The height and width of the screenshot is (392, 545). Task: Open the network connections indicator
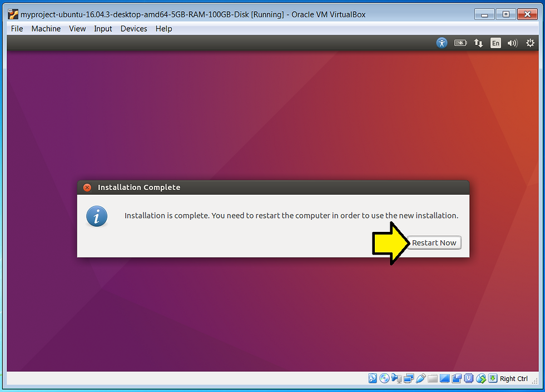pyautogui.click(x=479, y=43)
